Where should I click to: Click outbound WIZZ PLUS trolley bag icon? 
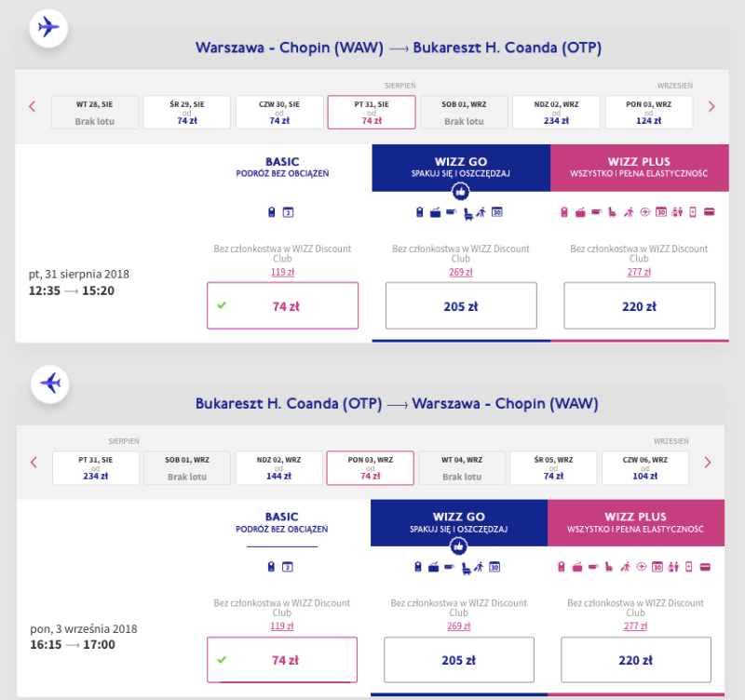pos(596,212)
